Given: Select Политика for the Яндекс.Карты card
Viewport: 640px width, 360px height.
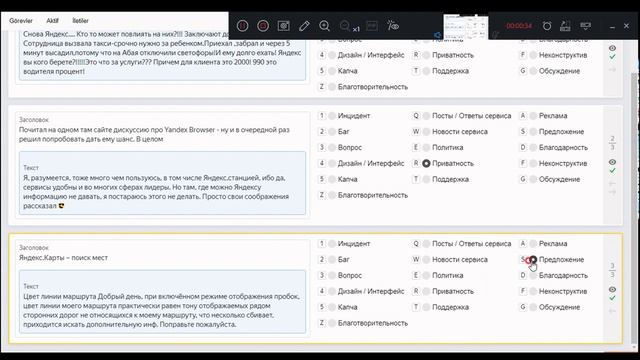Looking at the screenshot, I should pyautogui.click(x=427, y=276).
